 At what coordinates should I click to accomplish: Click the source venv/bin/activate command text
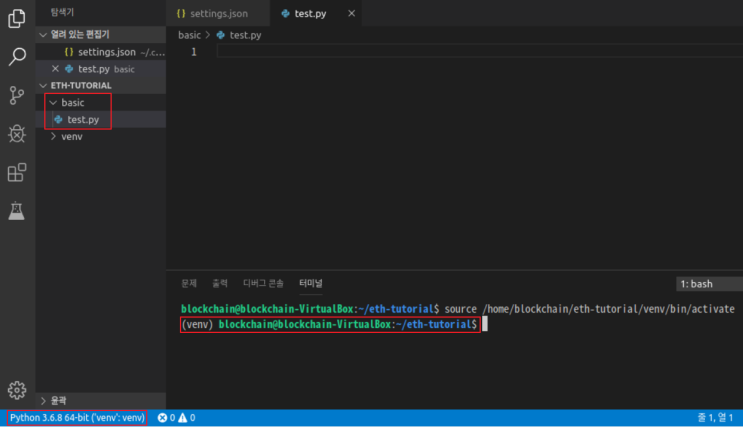coord(589,309)
